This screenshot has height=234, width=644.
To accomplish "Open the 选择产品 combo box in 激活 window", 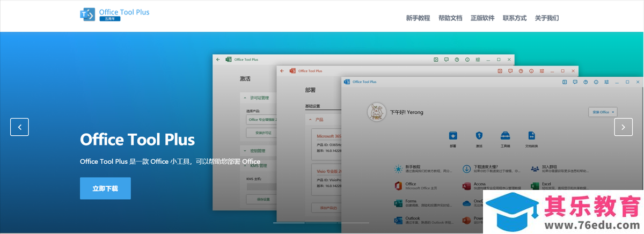I will 261,119.
